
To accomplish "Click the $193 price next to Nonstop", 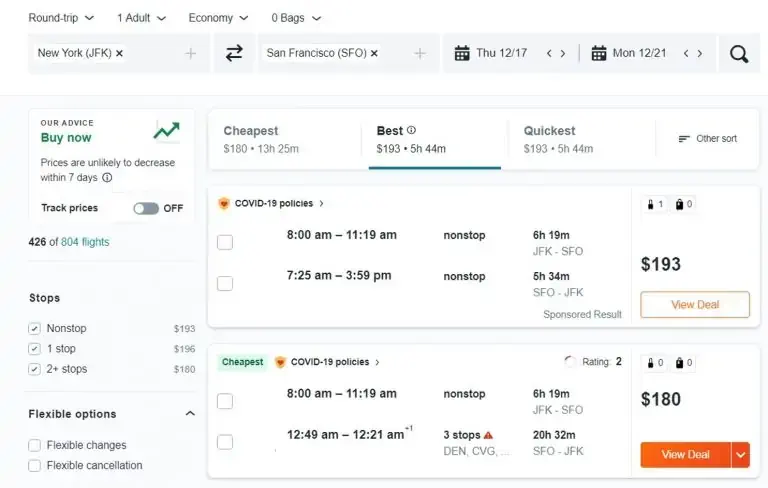I will click(184, 329).
